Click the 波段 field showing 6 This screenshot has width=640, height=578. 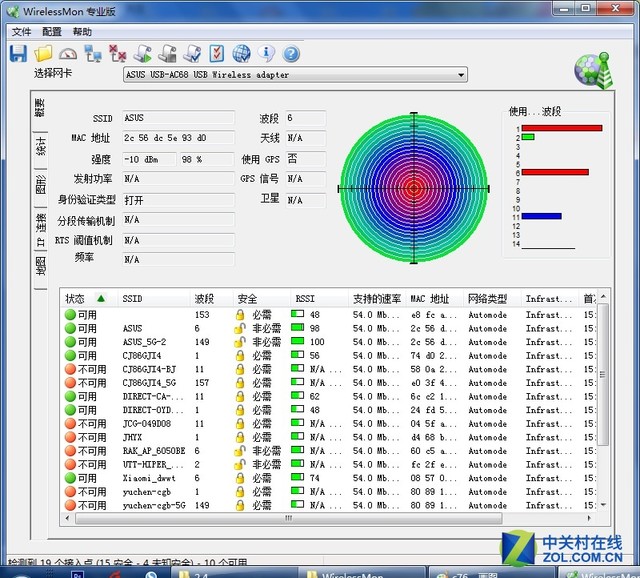(x=305, y=118)
